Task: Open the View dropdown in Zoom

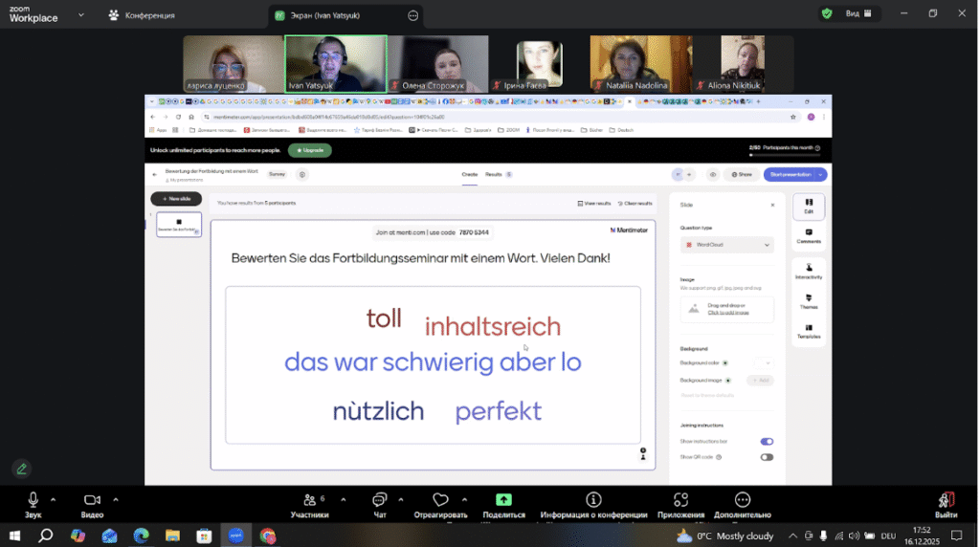Action: coord(858,13)
